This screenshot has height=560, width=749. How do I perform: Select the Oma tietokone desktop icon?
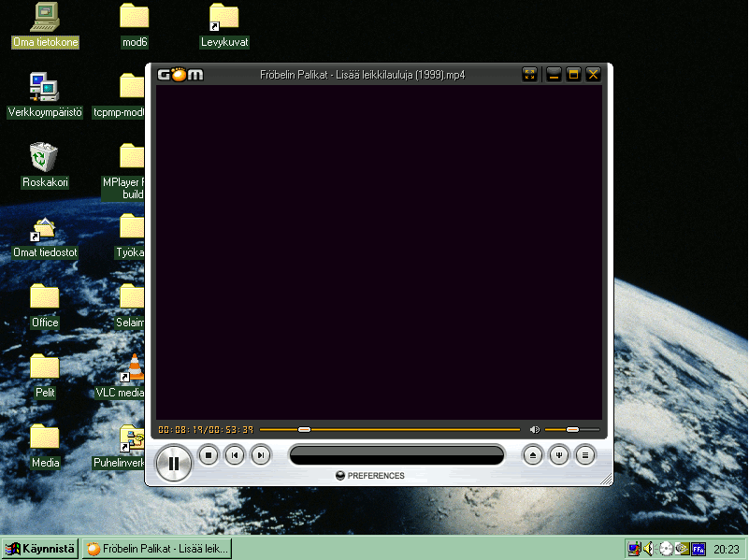pos(45,25)
